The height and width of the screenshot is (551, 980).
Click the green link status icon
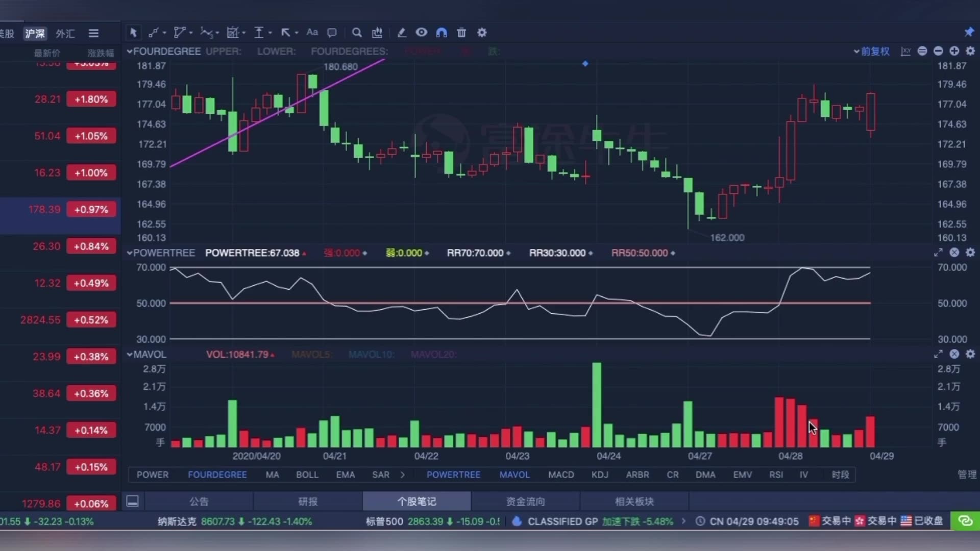click(965, 521)
